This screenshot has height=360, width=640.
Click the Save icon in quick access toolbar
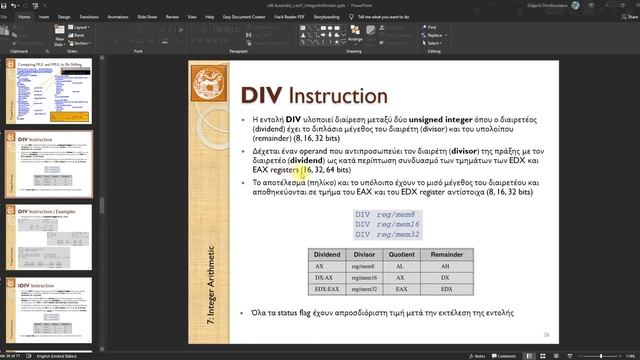click(x=4, y=6)
